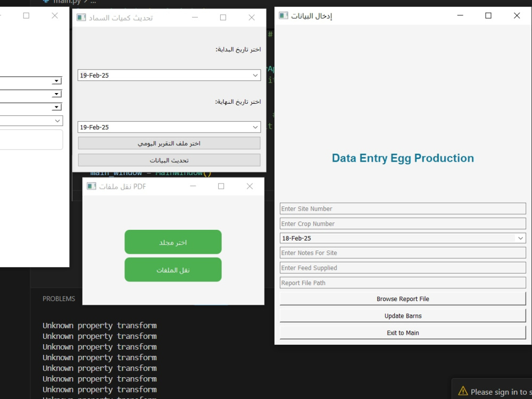Focus the Report File Path field
The image size is (532, 399).
pos(403,282)
